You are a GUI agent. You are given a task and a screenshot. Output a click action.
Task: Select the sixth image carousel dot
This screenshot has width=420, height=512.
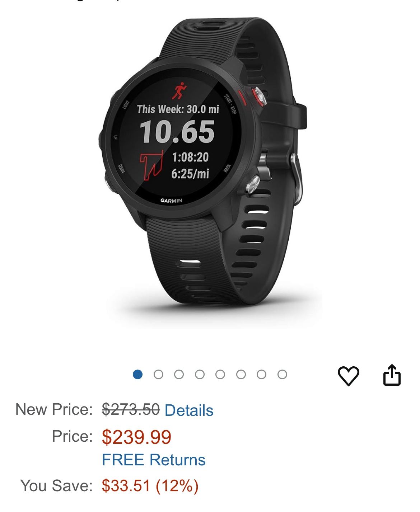241,375
